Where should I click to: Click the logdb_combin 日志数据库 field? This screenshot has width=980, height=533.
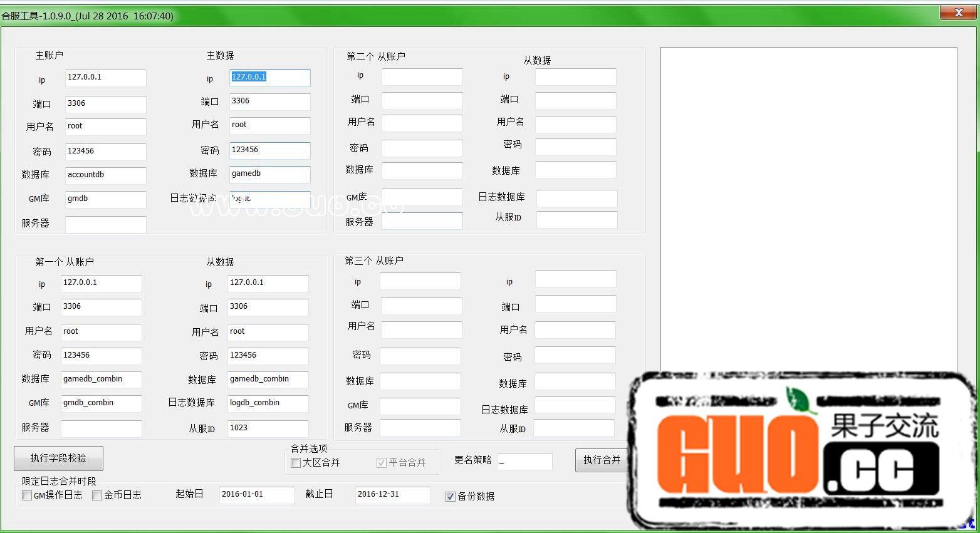pos(268,403)
